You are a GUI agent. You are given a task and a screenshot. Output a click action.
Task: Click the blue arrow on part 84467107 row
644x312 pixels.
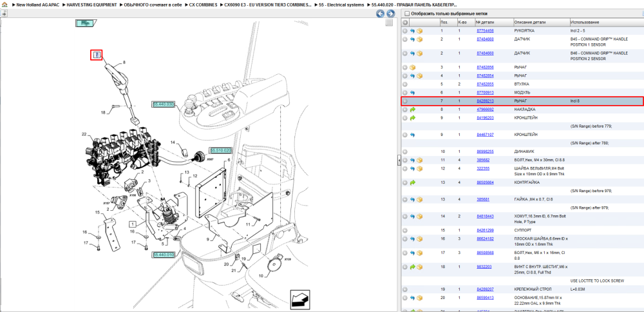click(x=412, y=135)
